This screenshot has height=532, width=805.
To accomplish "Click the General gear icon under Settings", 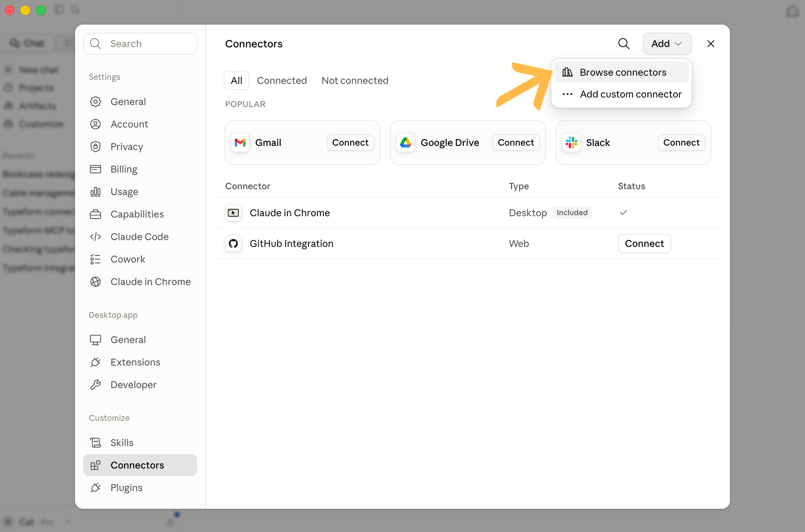I will (96, 102).
